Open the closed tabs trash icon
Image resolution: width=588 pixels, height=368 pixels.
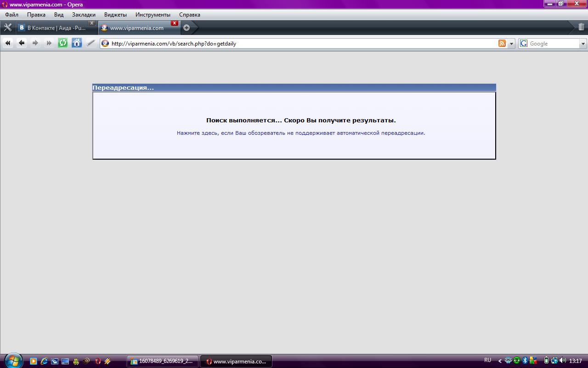[581, 27]
